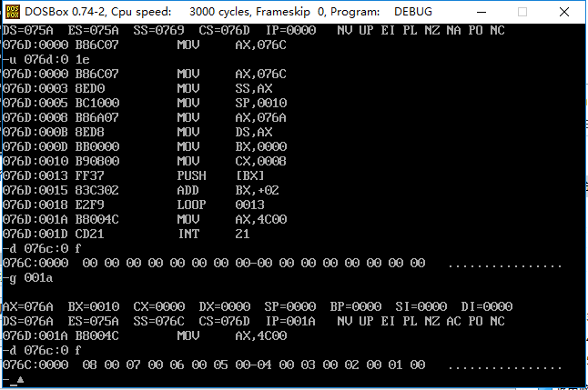
Task: Select the line 'MOV SS,AX'
Action: point(225,88)
